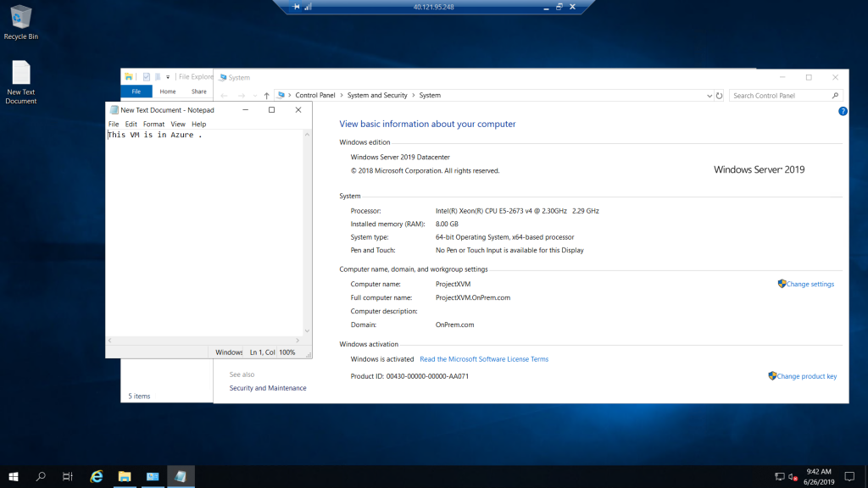Viewport: 868px width, 488px height.
Task: Open the System window help icon
Action: point(843,111)
